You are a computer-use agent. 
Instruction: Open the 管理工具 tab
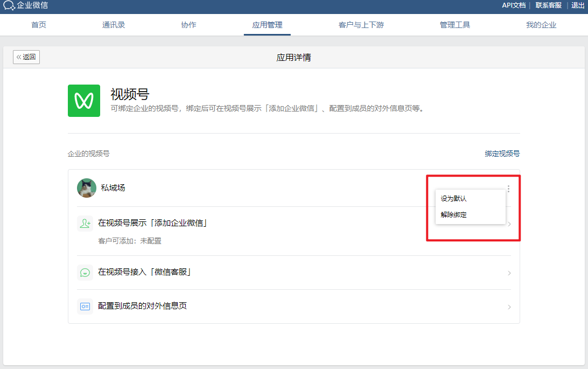pyautogui.click(x=455, y=25)
